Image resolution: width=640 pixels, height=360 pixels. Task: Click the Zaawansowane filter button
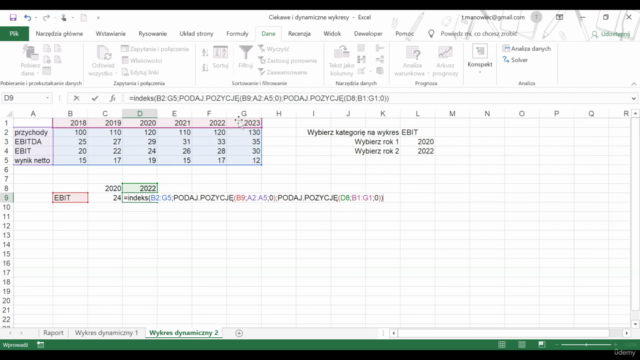[x=282, y=73]
